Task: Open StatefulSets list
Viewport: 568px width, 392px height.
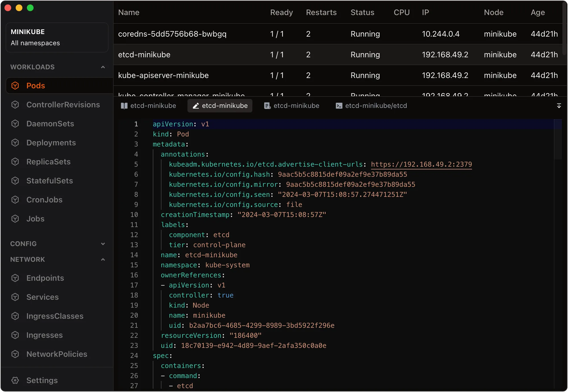Action: 60,181
